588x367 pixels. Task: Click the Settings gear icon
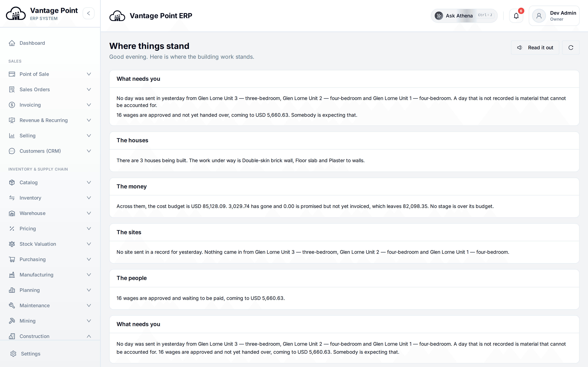click(x=13, y=354)
